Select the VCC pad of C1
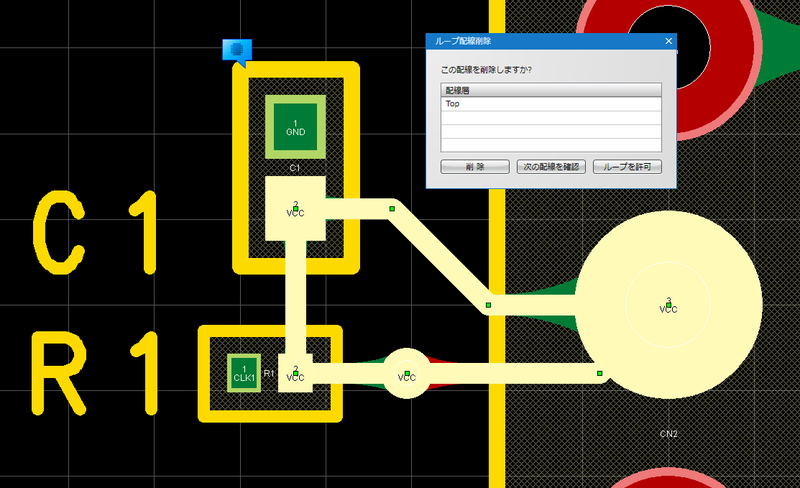 tap(295, 208)
